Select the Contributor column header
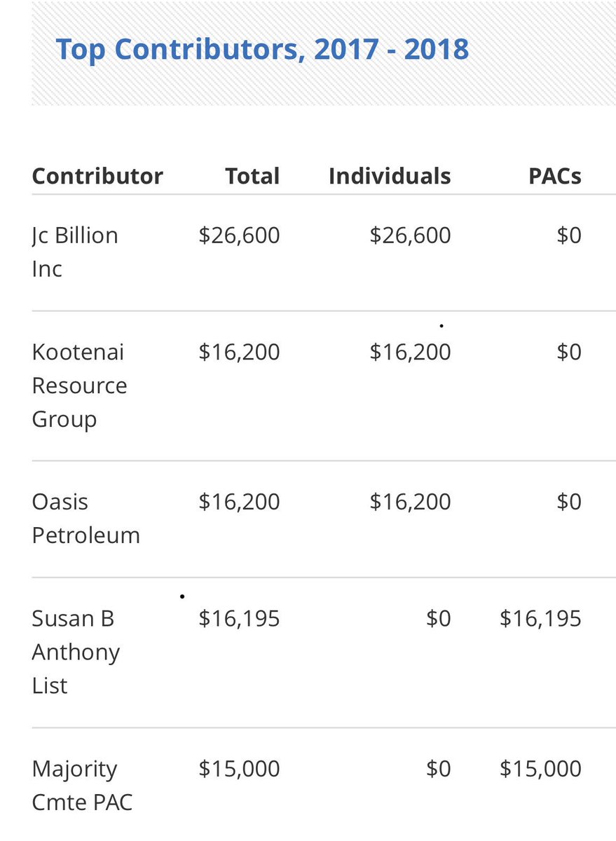616x841 pixels. [97, 176]
